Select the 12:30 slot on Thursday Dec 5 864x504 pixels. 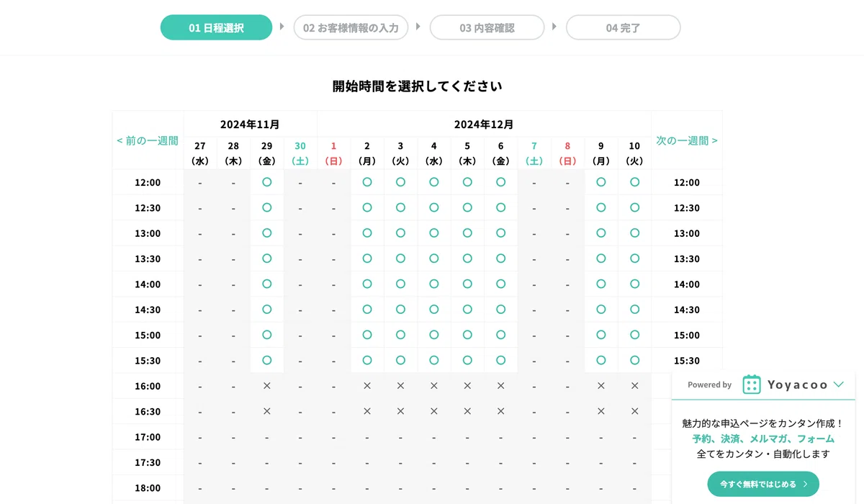click(467, 207)
